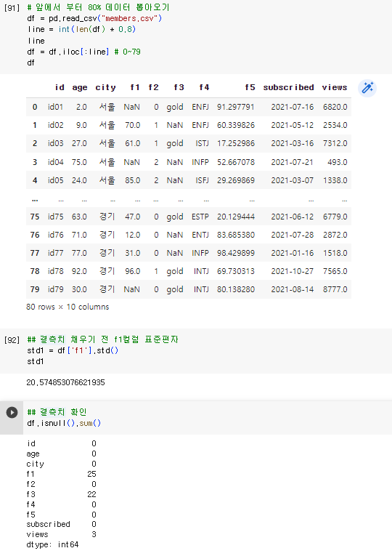Image resolution: width=392 pixels, height=556 pixels.
Task: Select cell id76 in the table
Action: [56, 235]
